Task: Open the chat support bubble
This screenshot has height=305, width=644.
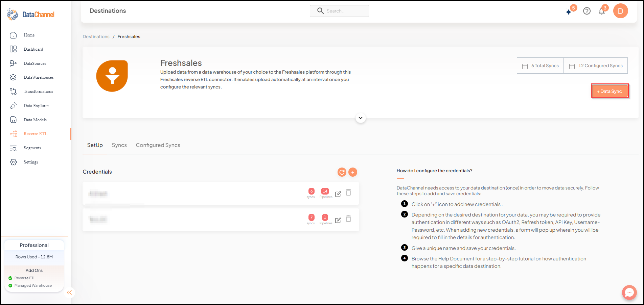Action: 629,292
